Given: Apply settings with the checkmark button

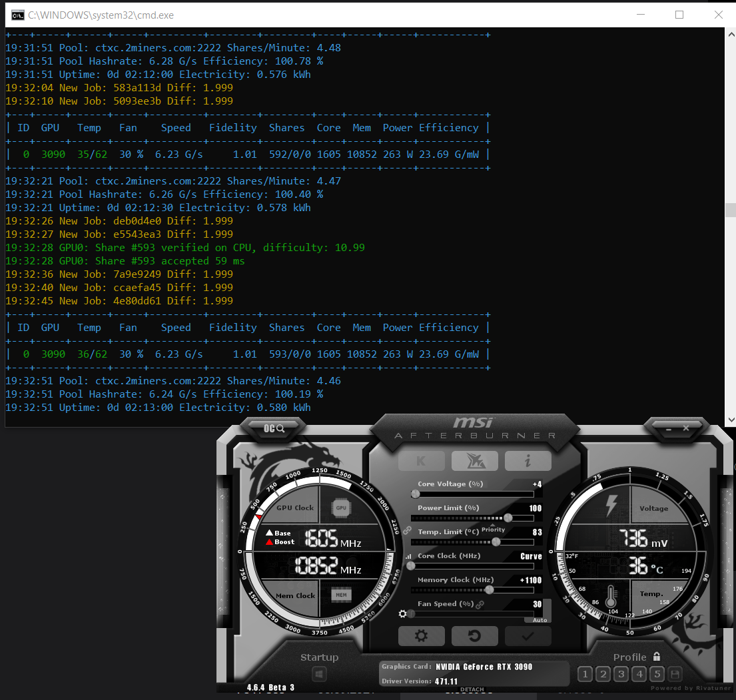Looking at the screenshot, I should [528, 636].
